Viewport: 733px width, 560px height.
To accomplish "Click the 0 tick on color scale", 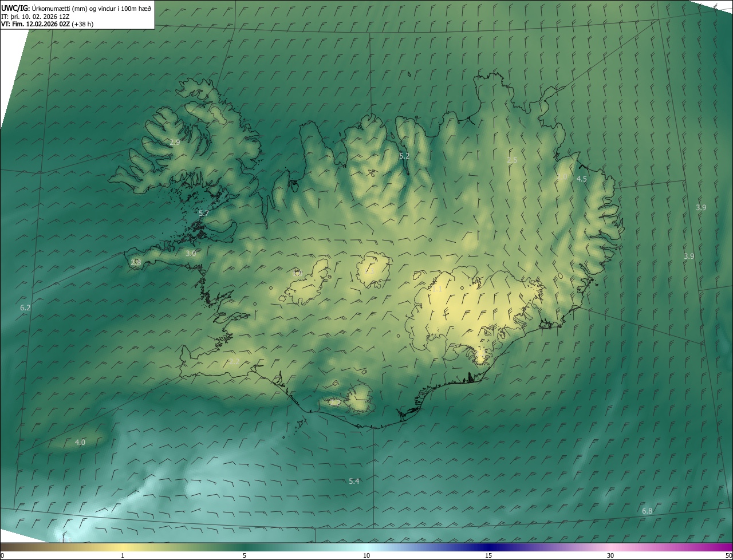I will click(x=2, y=555).
